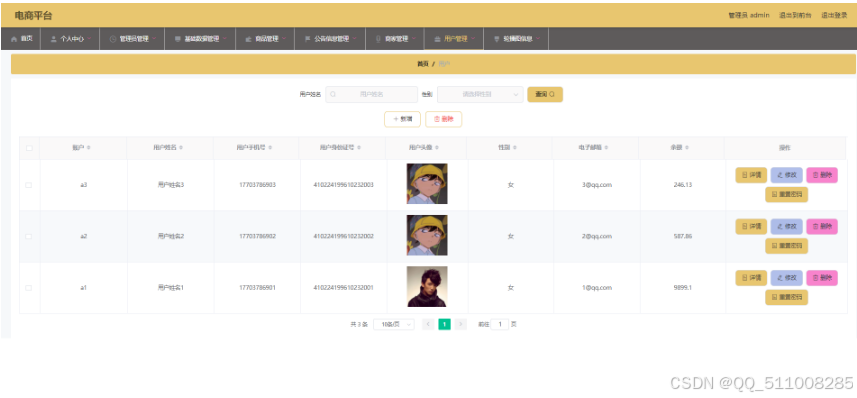Sort the table by 用户手机号 column
Image resolution: width=857 pixels, height=398 pixels.
(x=270, y=148)
